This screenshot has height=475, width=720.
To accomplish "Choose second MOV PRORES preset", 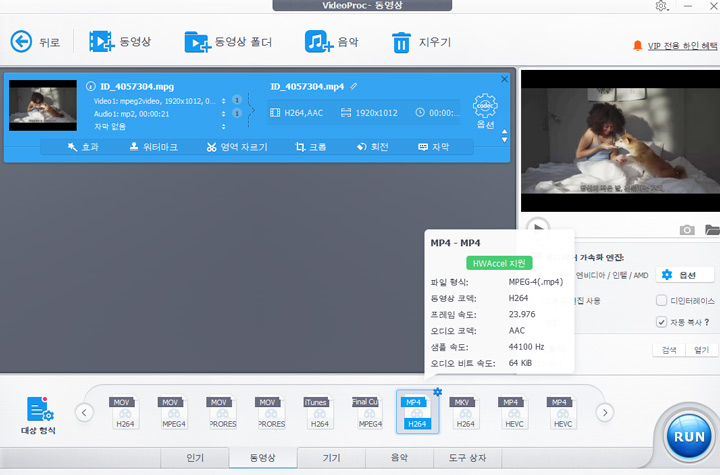I will (x=271, y=413).
